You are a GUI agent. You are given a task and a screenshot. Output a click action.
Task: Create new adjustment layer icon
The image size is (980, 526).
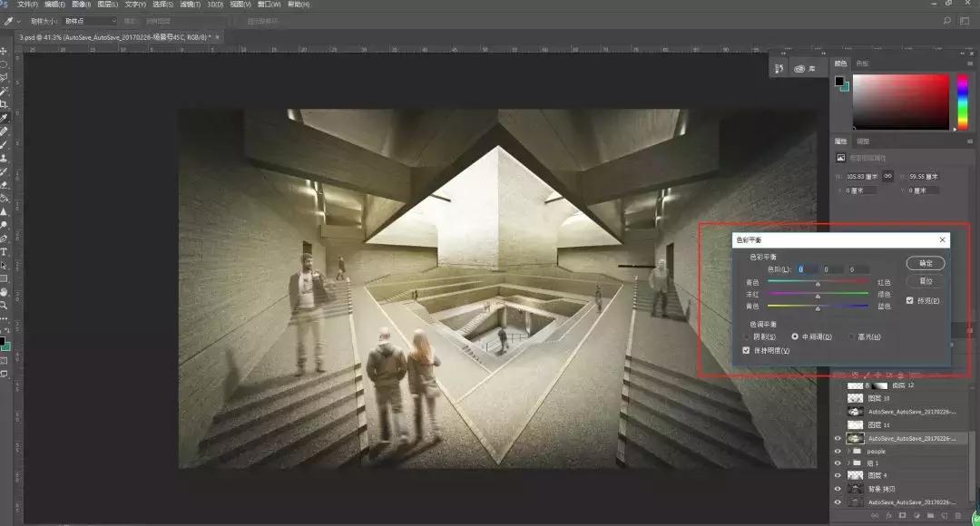click(x=916, y=516)
